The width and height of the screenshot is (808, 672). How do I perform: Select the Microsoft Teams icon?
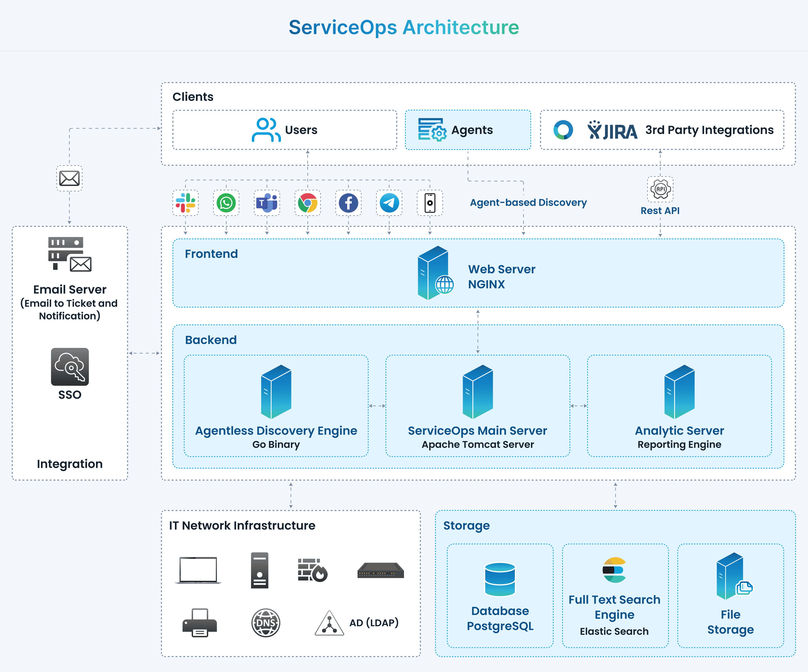tap(267, 203)
